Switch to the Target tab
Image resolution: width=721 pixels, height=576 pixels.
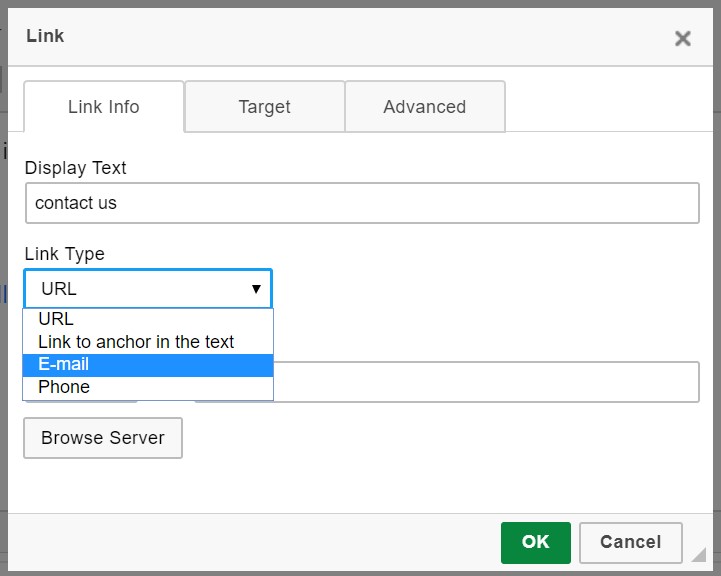click(x=264, y=107)
